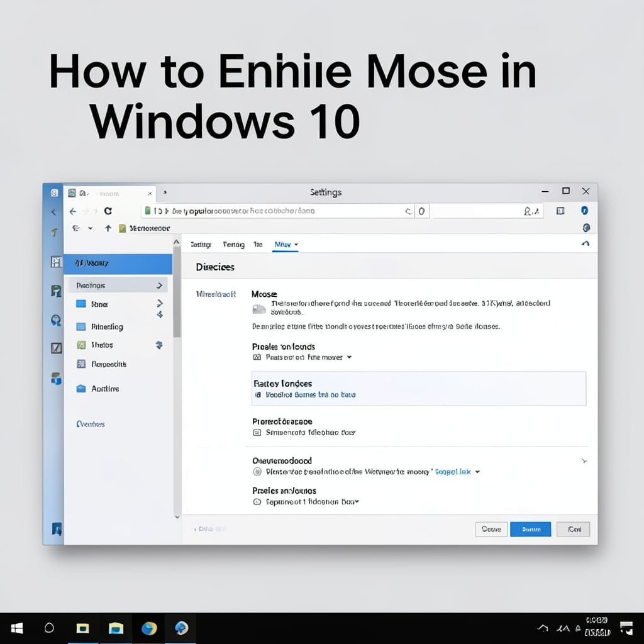The image size is (644, 644).
Task: Select 'Priocnfiog' in the sidebar
Action: click(107, 327)
